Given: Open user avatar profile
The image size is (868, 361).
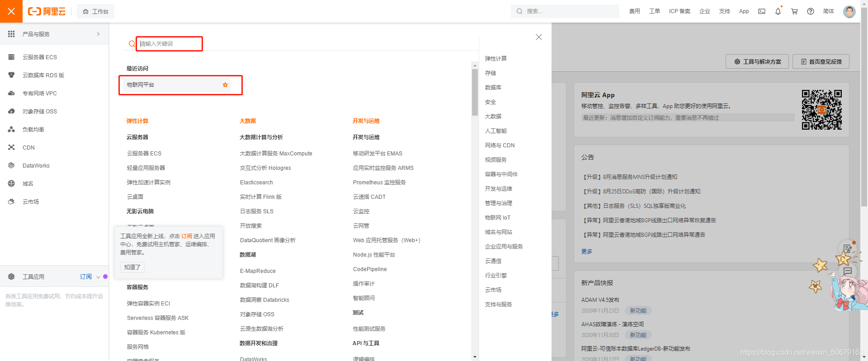Looking at the screenshot, I should (x=849, y=11).
